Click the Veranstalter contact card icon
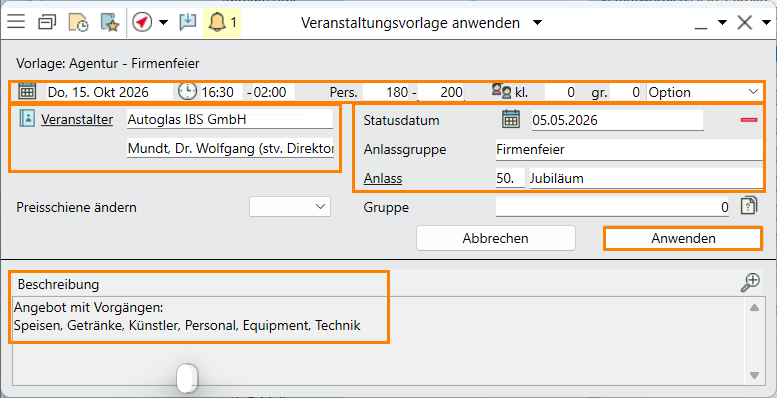 point(27,119)
